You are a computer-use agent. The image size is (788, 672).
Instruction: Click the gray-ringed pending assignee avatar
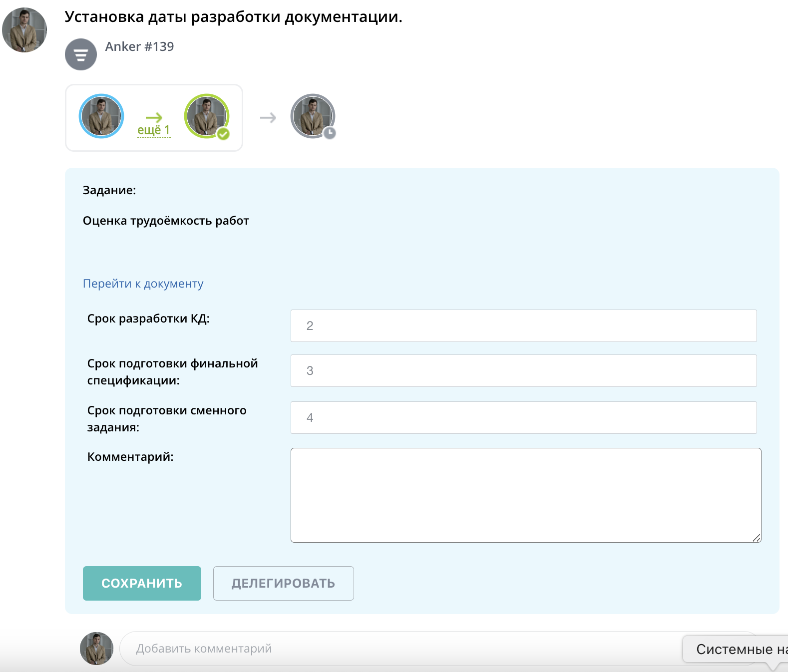[312, 116]
